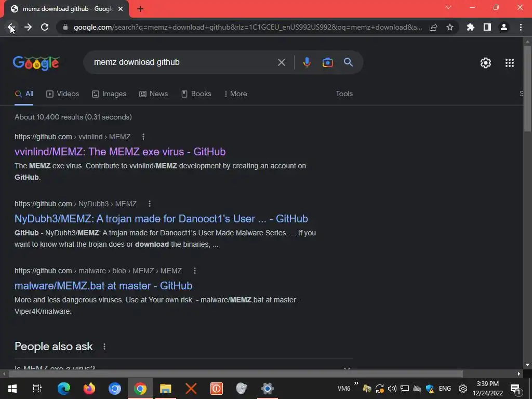The height and width of the screenshot is (399, 532).
Task: Open the Chrome three-dot menu
Action: point(521,27)
